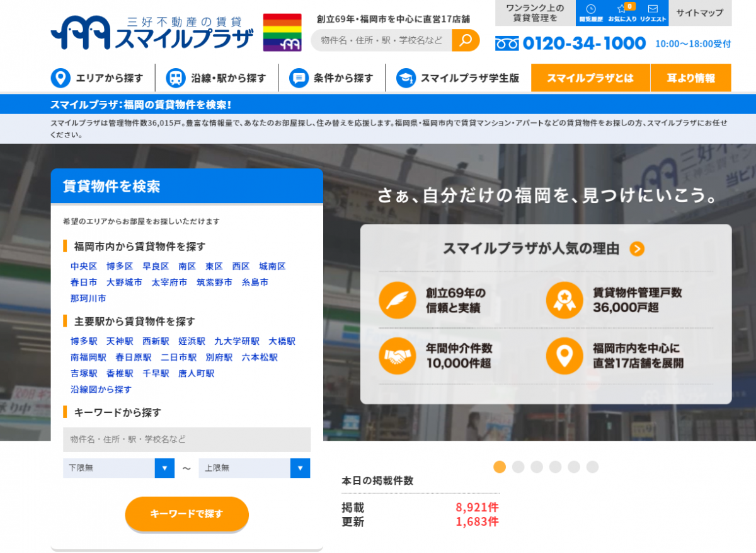Click the rainbow flag badge
The width and height of the screenshot is (756, 553).
coord(282,32)
